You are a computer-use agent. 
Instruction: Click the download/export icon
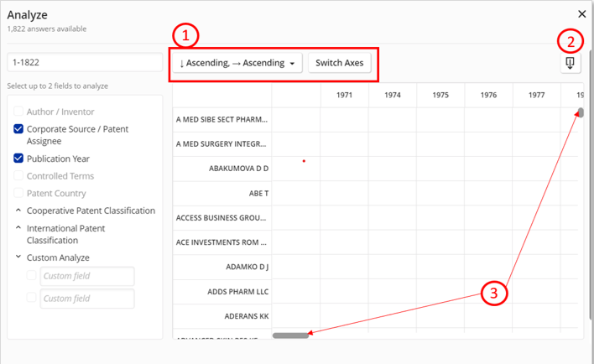coord(571,65)
